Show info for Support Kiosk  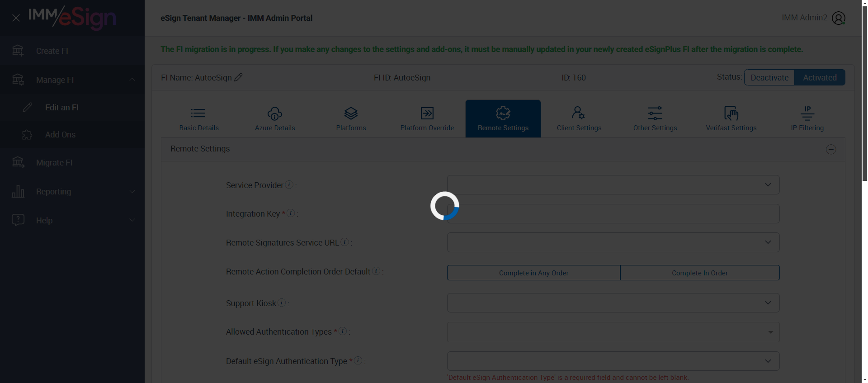point(282,303)
